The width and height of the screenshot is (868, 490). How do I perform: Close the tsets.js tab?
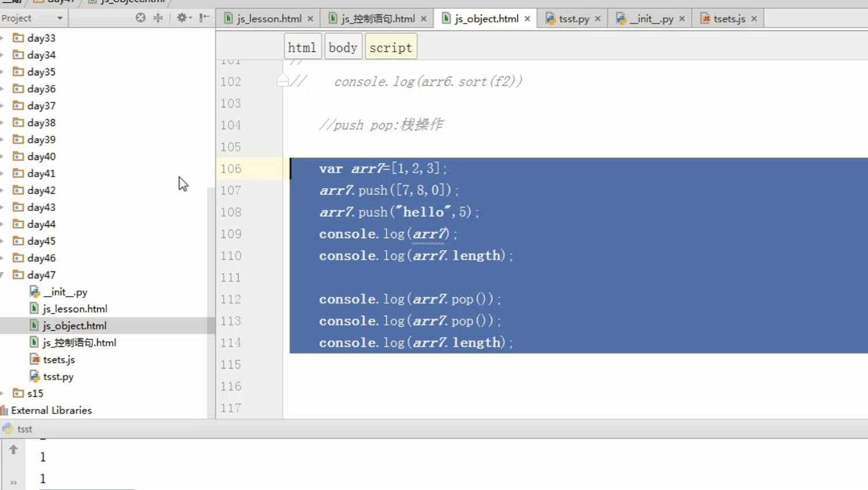754,18
